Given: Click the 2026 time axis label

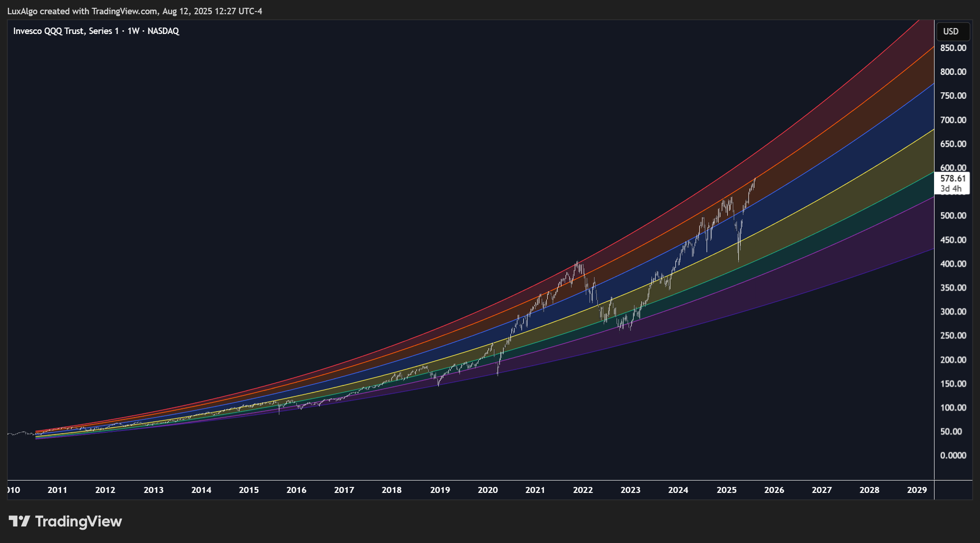Looking at the screenshot, I should point(774,490).
